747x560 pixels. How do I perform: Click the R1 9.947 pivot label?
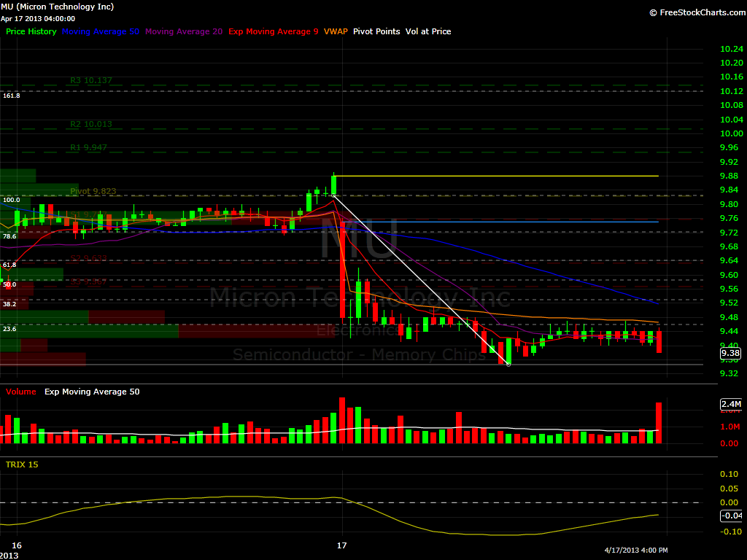88,147
